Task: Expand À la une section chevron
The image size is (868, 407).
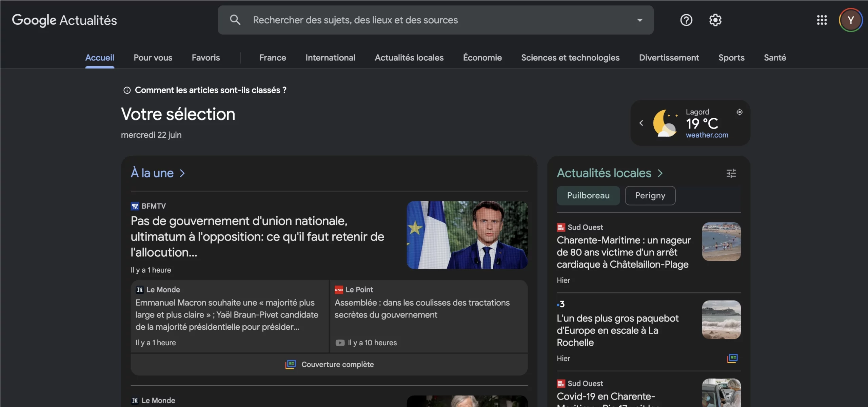Action: coord(182,173)
